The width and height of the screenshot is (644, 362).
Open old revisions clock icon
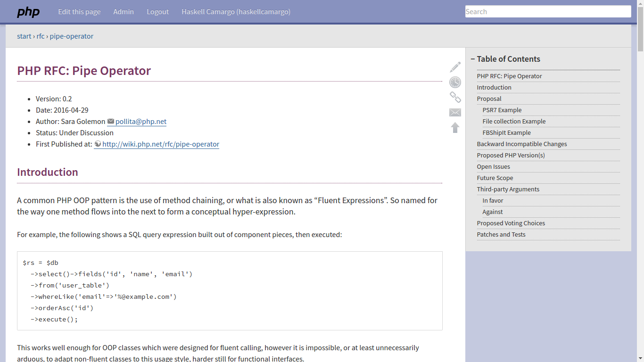tap(455, 82)
